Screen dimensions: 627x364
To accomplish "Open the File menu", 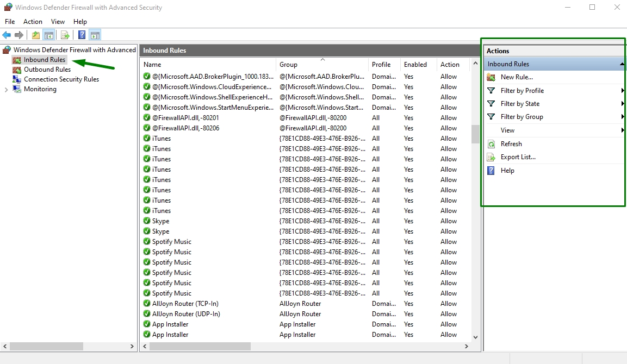I will tap(10, 22).
